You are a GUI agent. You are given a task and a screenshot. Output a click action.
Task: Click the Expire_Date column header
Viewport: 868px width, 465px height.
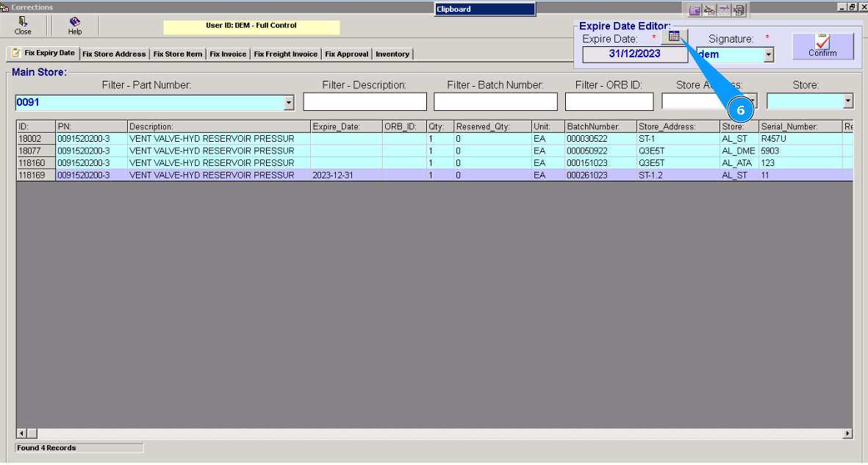click(346, 127)
